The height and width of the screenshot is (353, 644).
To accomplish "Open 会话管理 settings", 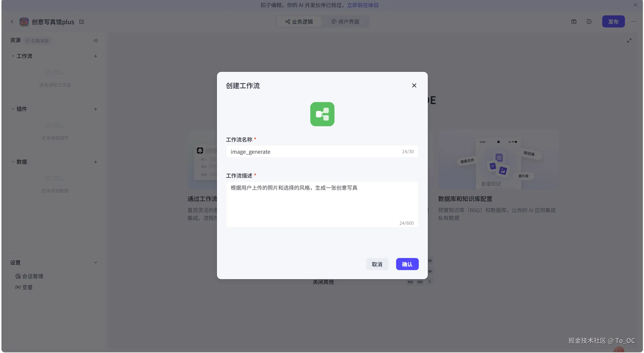I will click(29, 276).
